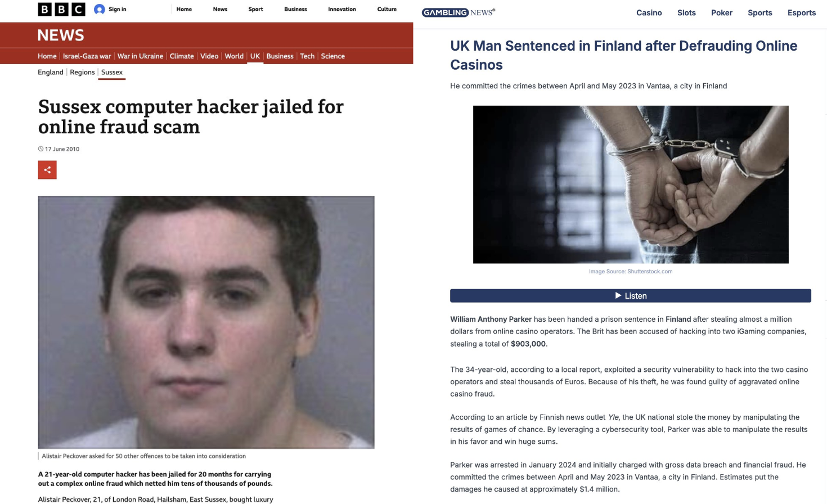Viewport: 827px width, 504px height.
Task: Click the Sign in profile icon
Action: pos(100,9)
